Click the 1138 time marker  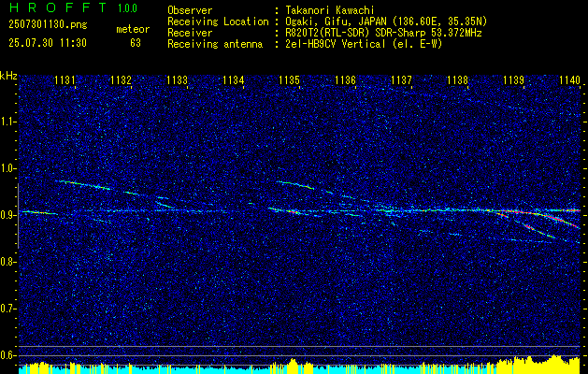[x=457, y=79]
